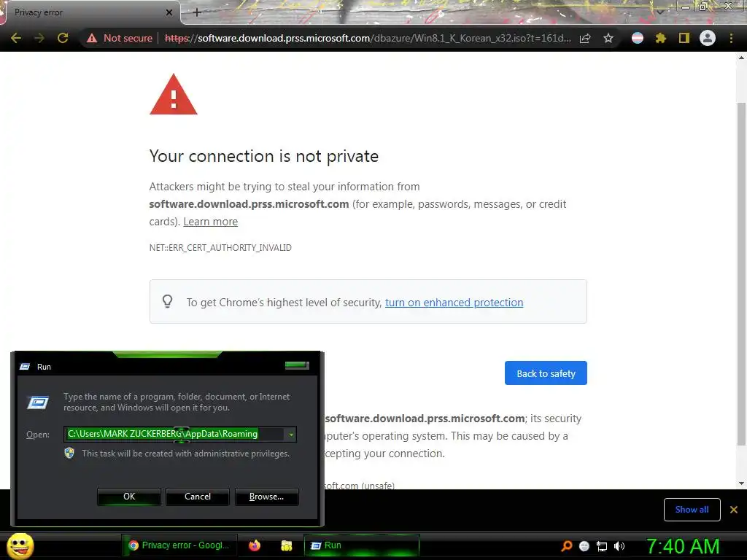The width and height of the screenshot is (747, 560).
Task: Open the smiley face Start button
Action: (20, 545)
